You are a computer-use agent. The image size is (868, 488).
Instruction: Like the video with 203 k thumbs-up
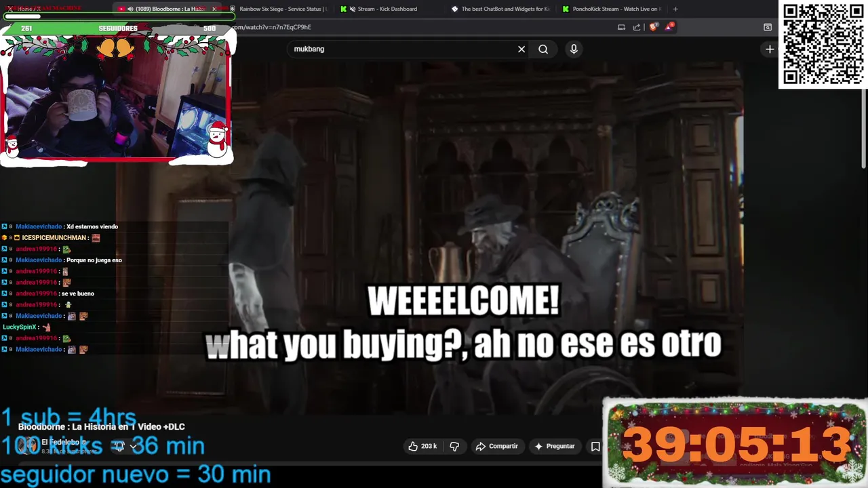pyautogui.click(x=424, y=446)
